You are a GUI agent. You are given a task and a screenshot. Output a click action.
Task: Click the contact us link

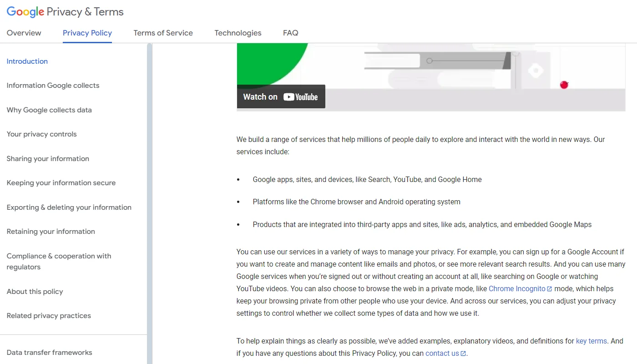pos(442,353)
